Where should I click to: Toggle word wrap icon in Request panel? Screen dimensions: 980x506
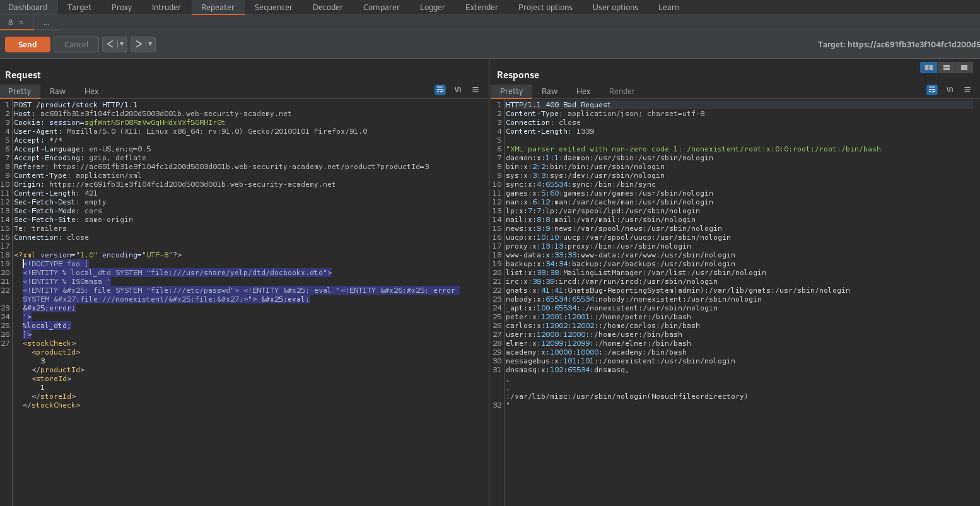(x=440, y=90)
